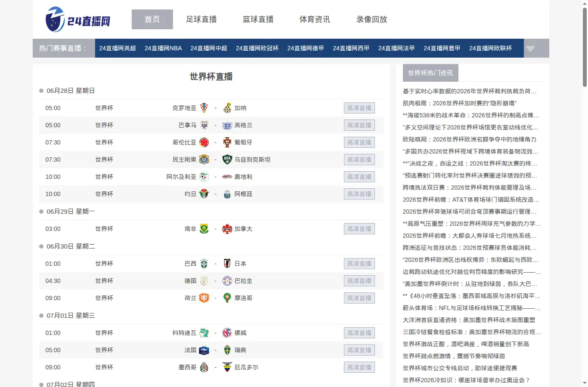Click the 世界杯直播 section title
Image resolution: width=588 pixels, height=387 pixels.
pyautogui.click(x=211, y=77)
